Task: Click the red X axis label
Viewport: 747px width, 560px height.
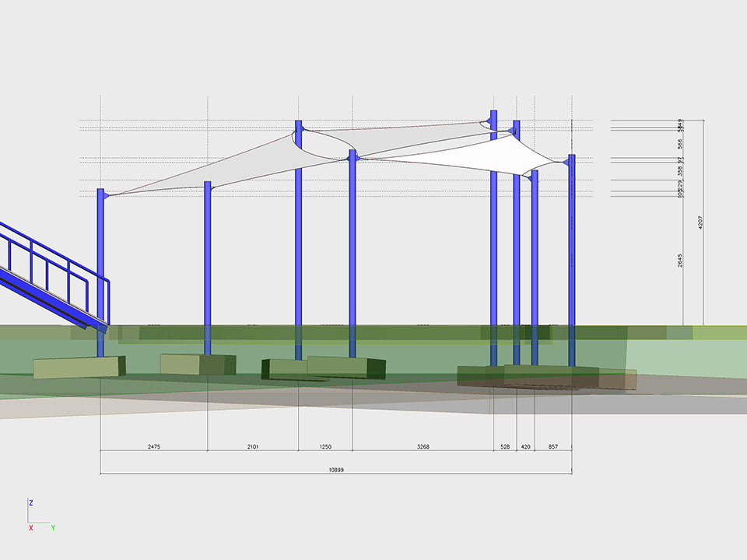Action: pyautogui.click(x=30, y=528)
